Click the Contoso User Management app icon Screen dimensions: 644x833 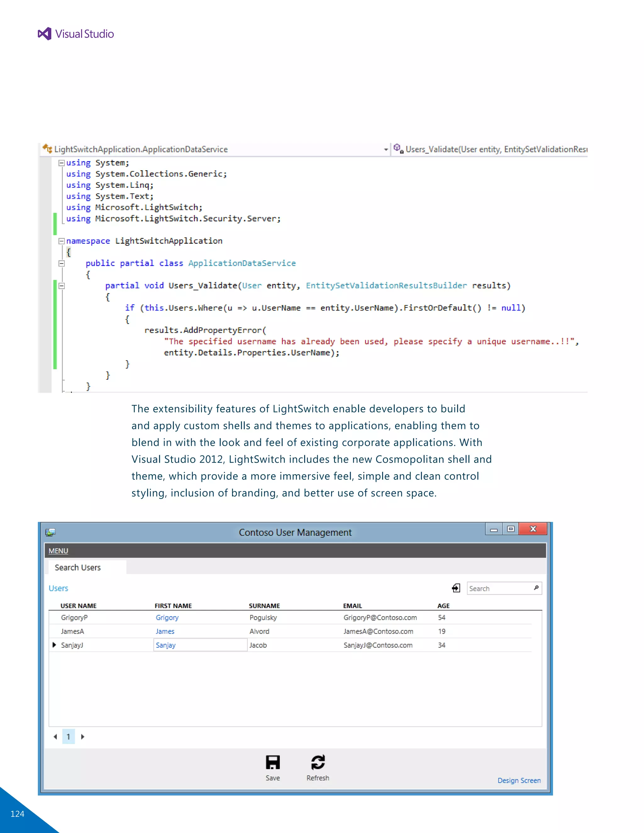50,532
